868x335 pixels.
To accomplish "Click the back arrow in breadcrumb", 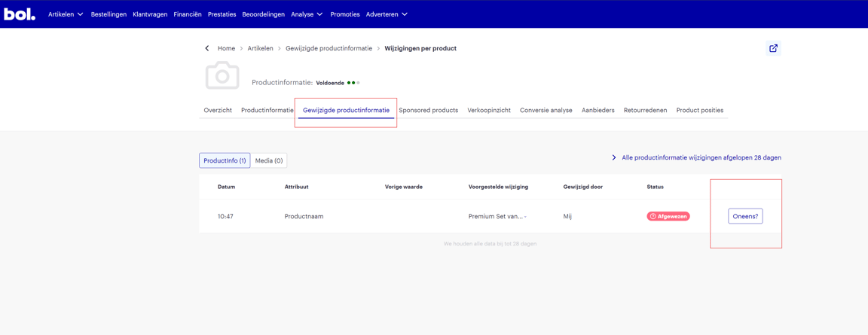I will click(x=207, y=48).
